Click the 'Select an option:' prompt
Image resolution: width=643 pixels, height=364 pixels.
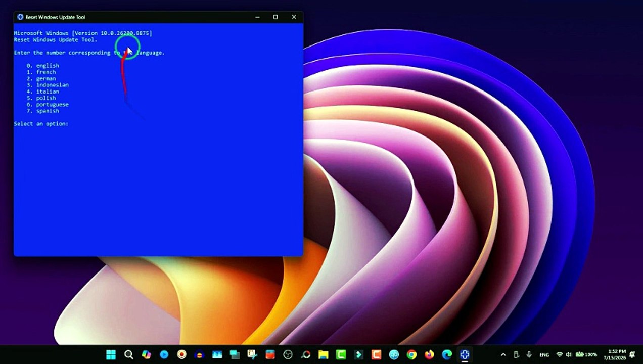coord(41,124)
